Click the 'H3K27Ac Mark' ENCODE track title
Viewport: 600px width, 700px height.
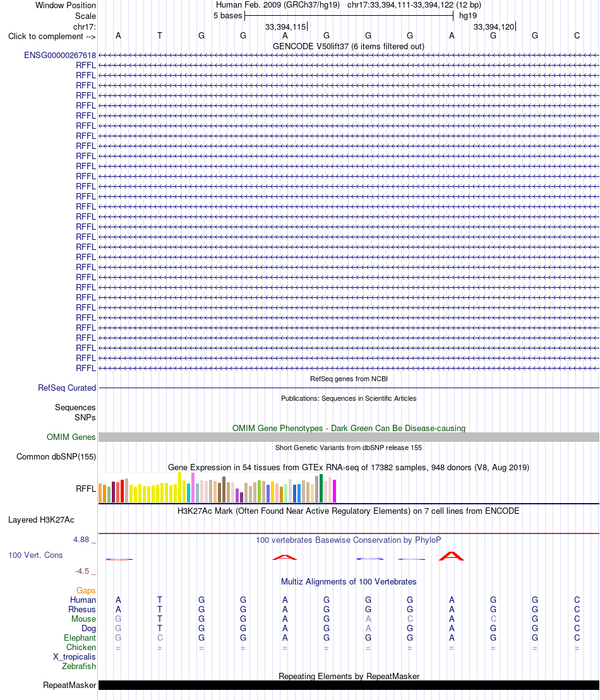(349, 511)
